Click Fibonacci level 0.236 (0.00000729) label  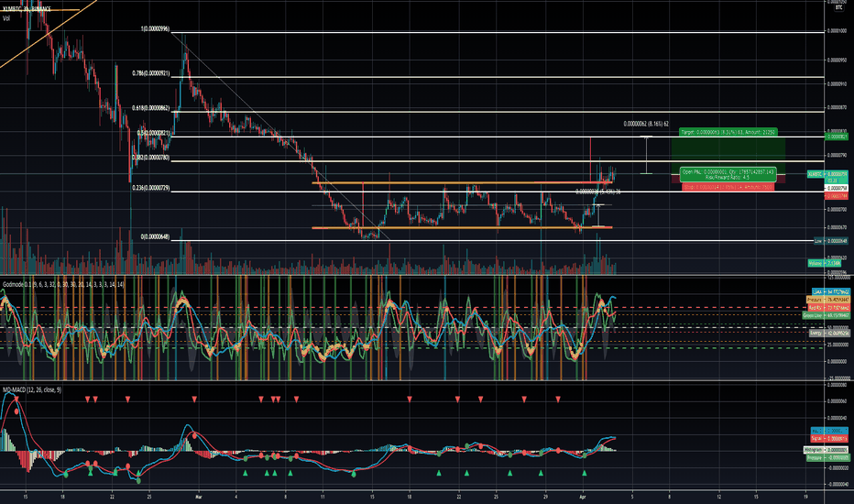coord(151,188)
